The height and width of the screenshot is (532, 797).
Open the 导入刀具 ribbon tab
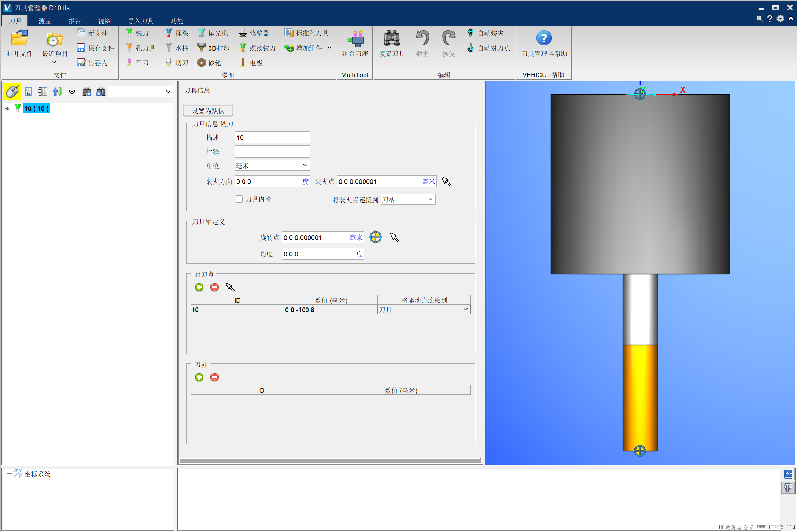click(141, 21)
